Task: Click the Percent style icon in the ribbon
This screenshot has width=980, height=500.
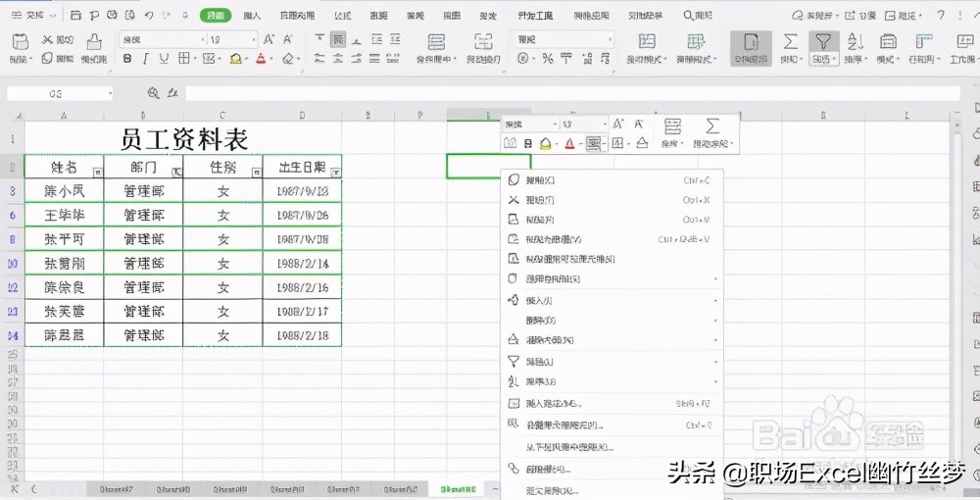Action: (x=548, y=58)
